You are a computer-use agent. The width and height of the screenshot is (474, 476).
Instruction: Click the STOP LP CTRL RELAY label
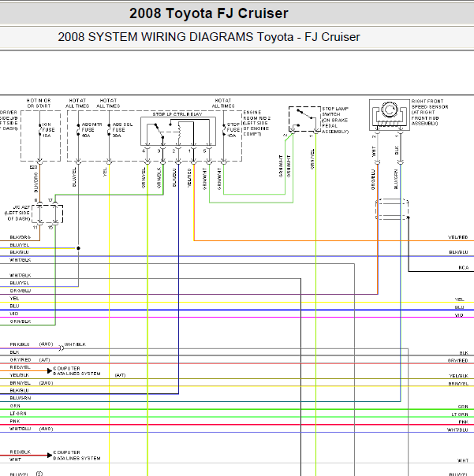[177, 114]
